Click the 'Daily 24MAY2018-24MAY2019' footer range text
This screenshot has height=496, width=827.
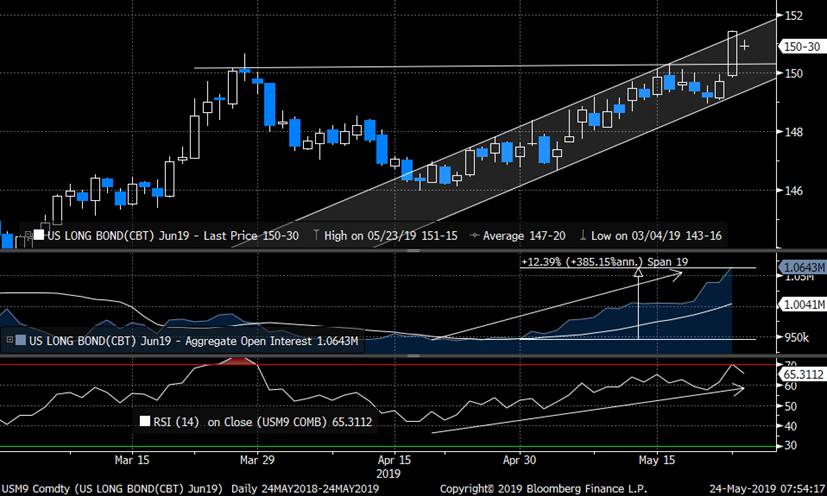click(305, 489)
